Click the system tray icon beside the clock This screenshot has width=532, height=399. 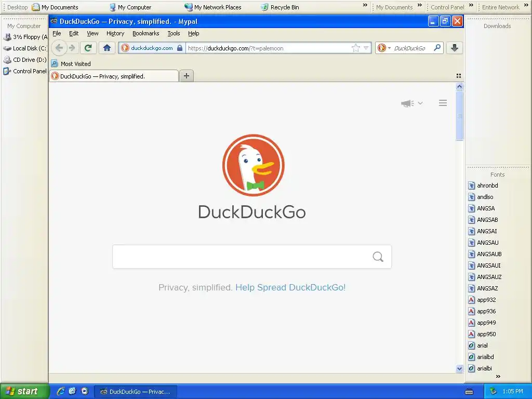[x=494, y=391]
